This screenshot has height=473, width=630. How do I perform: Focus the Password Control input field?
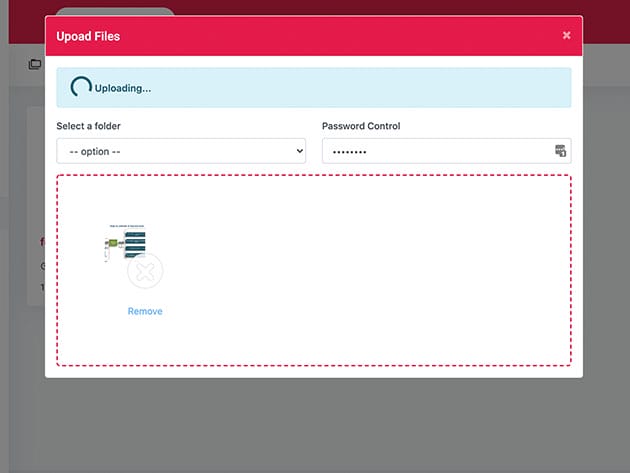[435, 151]
